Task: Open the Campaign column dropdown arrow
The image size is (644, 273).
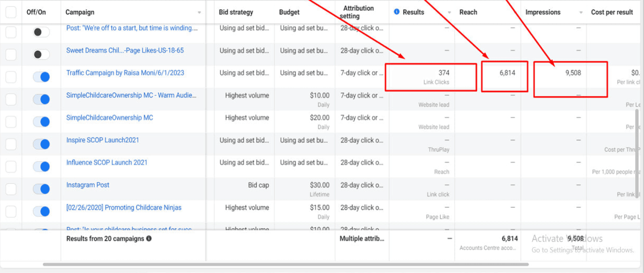Action: [x=199, y=12]
